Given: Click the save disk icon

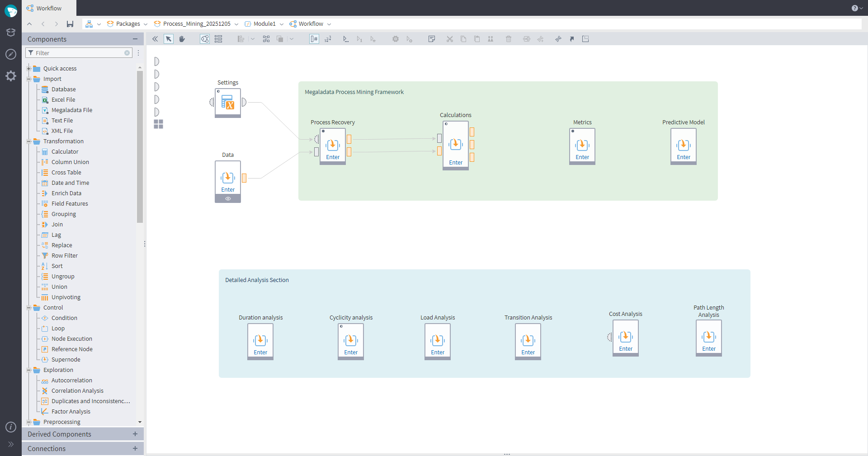Looking at the screenshot, I should [x=70, y=24].
